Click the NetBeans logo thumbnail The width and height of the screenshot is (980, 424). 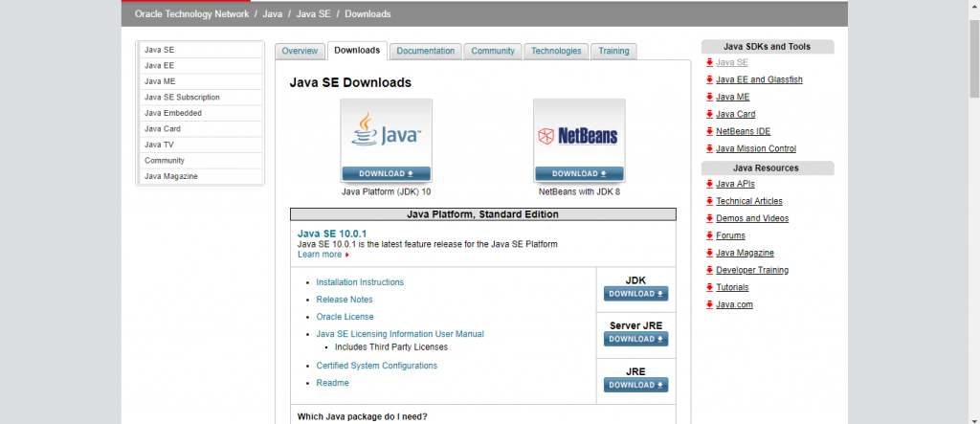tap(579, 133)
